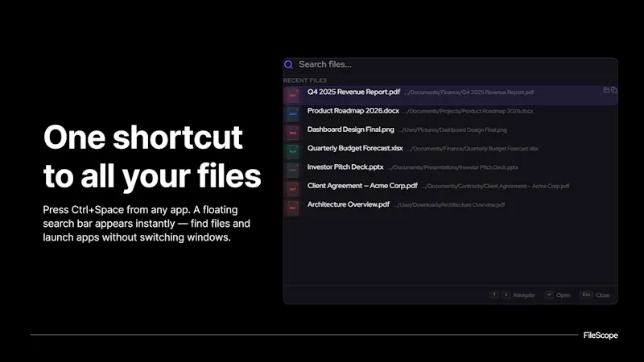
Task: Click the path of Architecture Overview.pdf
Action: coord(449,205)
